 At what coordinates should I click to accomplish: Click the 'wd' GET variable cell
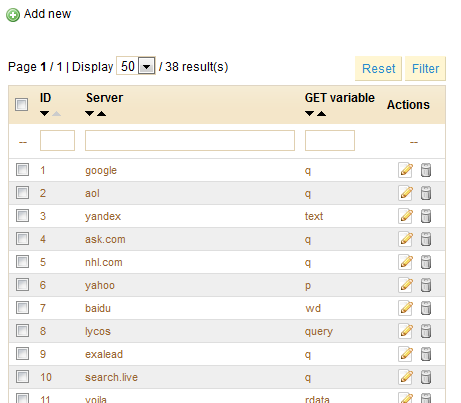[313, 308]
